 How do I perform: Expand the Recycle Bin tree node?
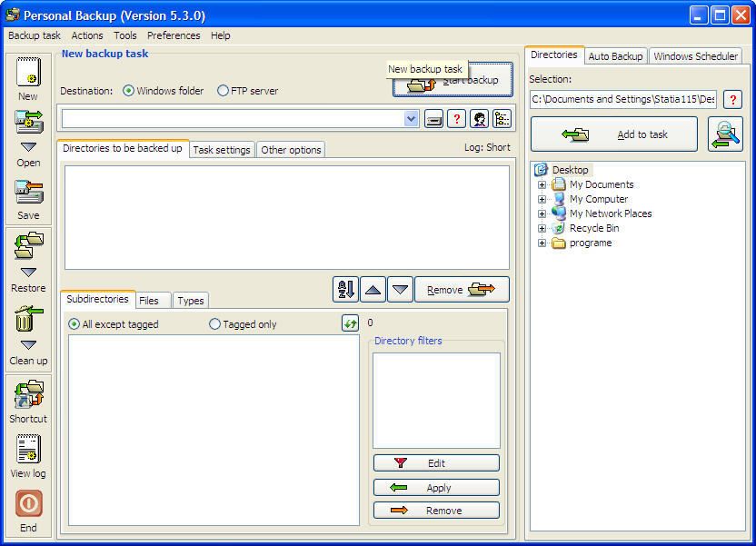point(542,228)
